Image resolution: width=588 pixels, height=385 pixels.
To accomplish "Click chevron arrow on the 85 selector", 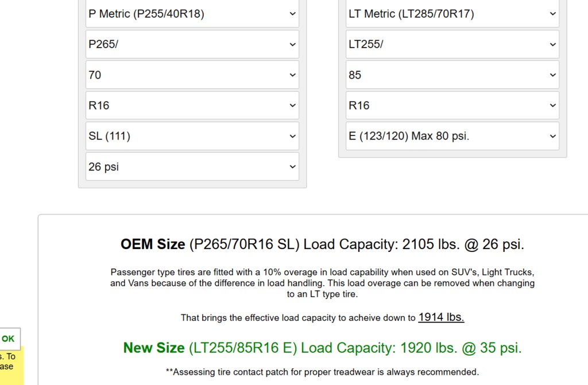I will point(553,75).
